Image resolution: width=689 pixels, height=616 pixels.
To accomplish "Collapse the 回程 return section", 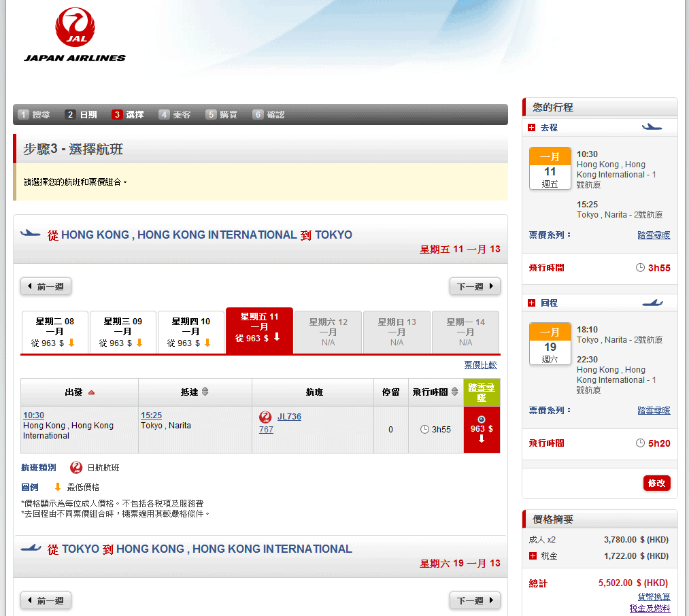I will click(532, 303).
